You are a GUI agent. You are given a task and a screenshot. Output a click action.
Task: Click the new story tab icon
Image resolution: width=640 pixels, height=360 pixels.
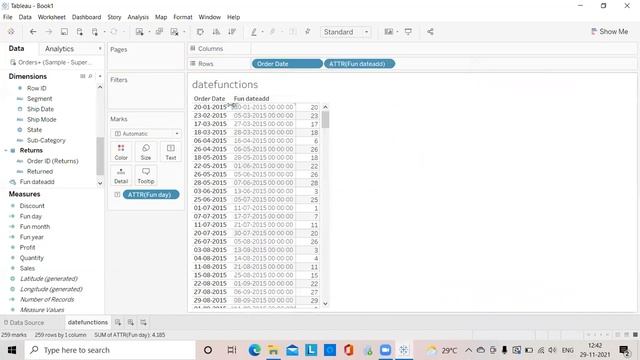143,322
